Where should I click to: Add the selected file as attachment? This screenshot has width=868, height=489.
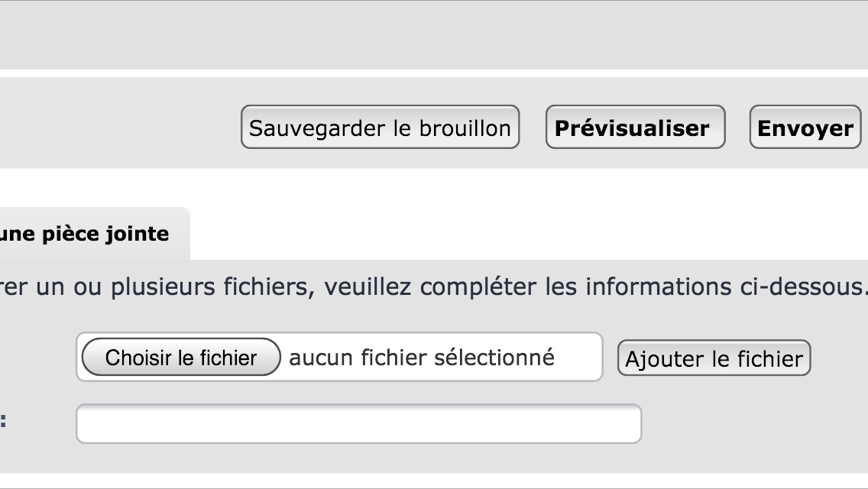[x=714, y=358]
